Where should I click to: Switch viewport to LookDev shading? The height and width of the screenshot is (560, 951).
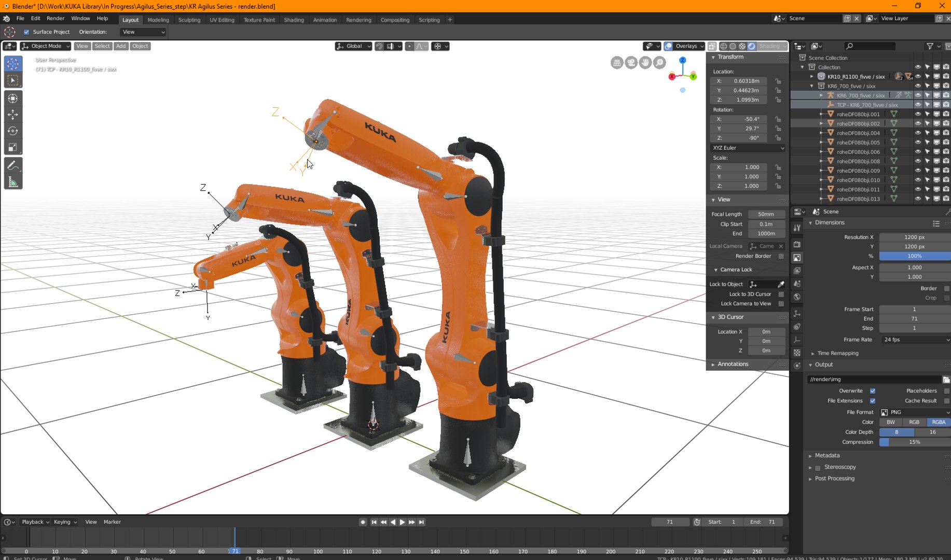pyautogui.click(x=742, y=46)
